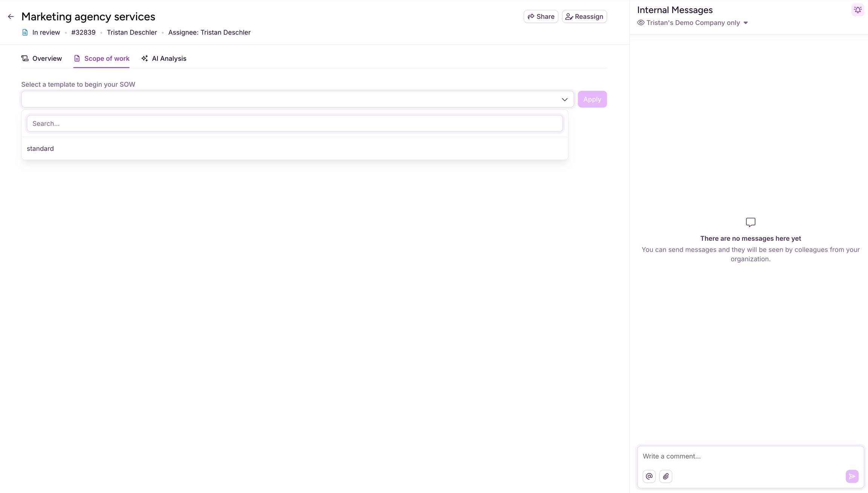Switch to the Overview tab
The width and height of the screenshot is (868, 493).
[41, 58]
